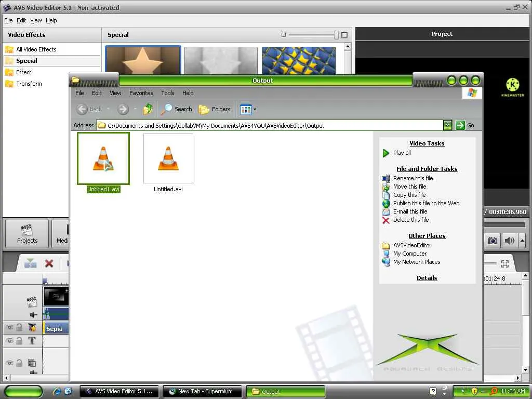The height and width of the screenshot is (399, 532).
Task: Collapse the Video Tasks section header
Action: (427, 143)
